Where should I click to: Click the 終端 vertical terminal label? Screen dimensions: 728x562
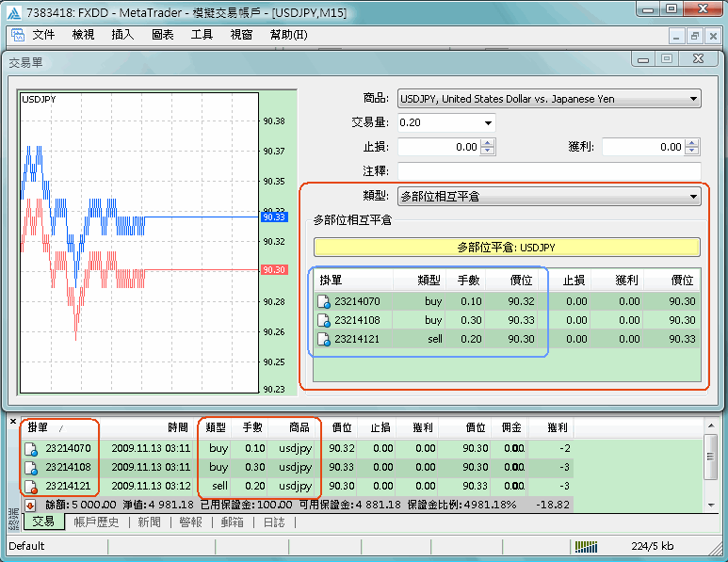(x=13, y=520)
